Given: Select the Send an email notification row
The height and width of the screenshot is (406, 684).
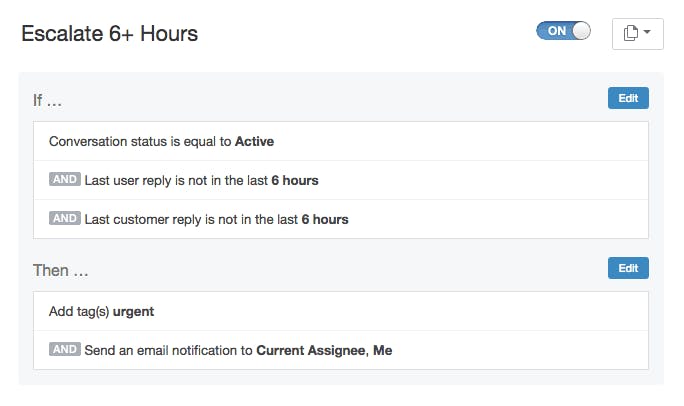Looking at the screenshot, I should pos(340,350).
